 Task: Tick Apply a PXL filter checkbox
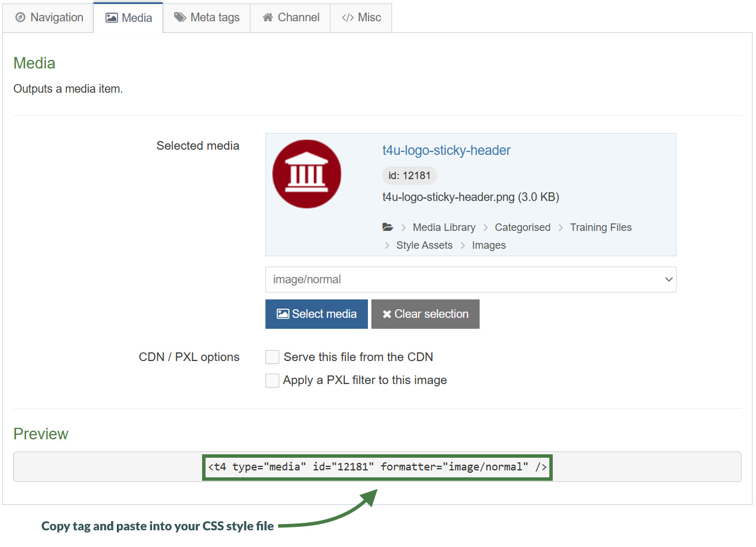pos(272,381)
